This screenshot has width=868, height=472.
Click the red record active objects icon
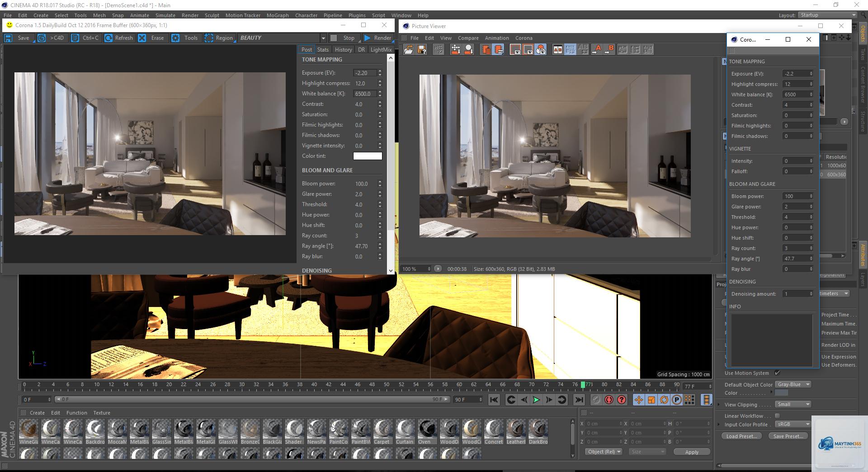(609, 400)
